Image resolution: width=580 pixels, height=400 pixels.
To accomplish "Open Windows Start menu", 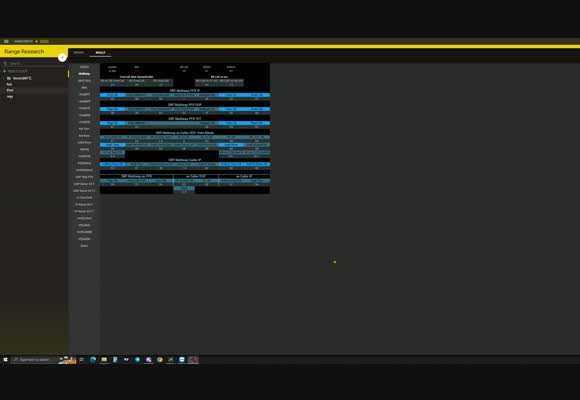I will coord(5,360).
